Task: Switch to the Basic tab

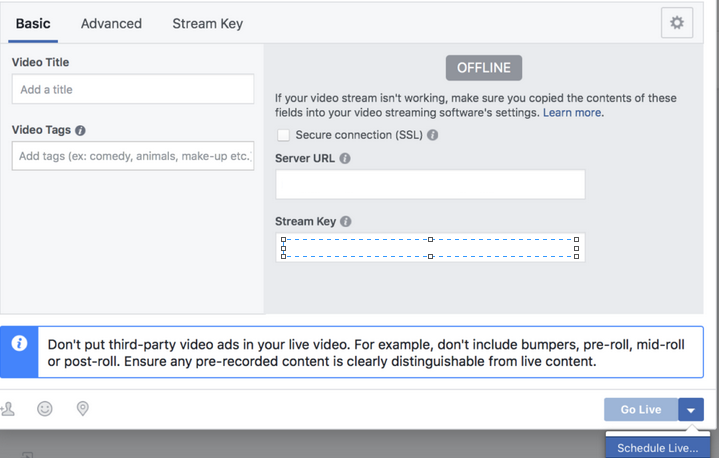Action: (33, 23)
